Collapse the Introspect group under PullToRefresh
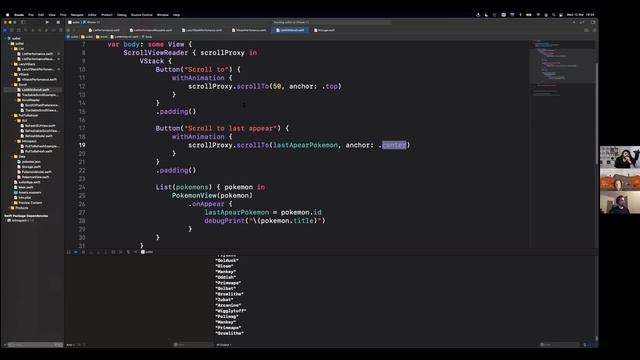Image resolution: width=640 pixels, height=360 pixels. click(x=16, y=141)
